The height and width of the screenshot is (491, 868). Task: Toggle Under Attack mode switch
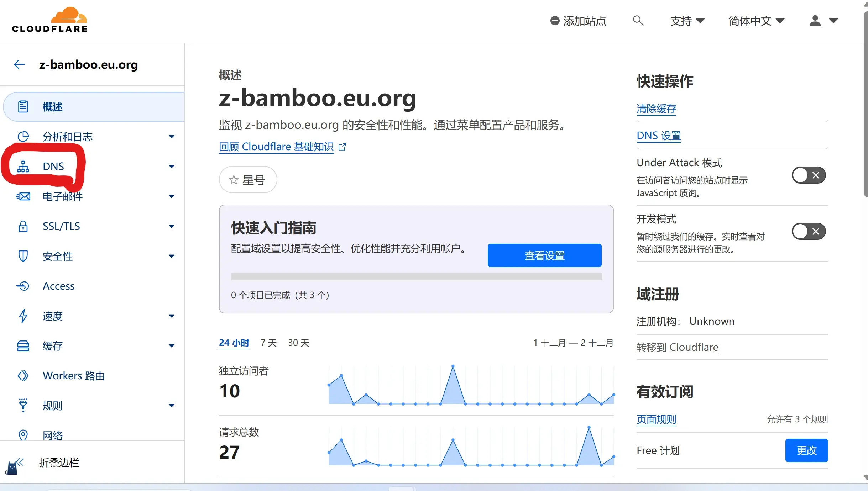[809, 175]
